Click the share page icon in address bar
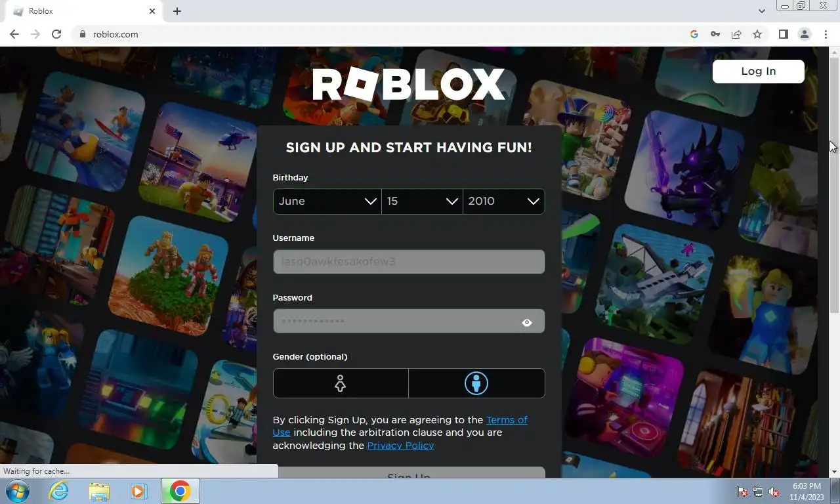Screen dimensions: 840x504 point(736,34)
